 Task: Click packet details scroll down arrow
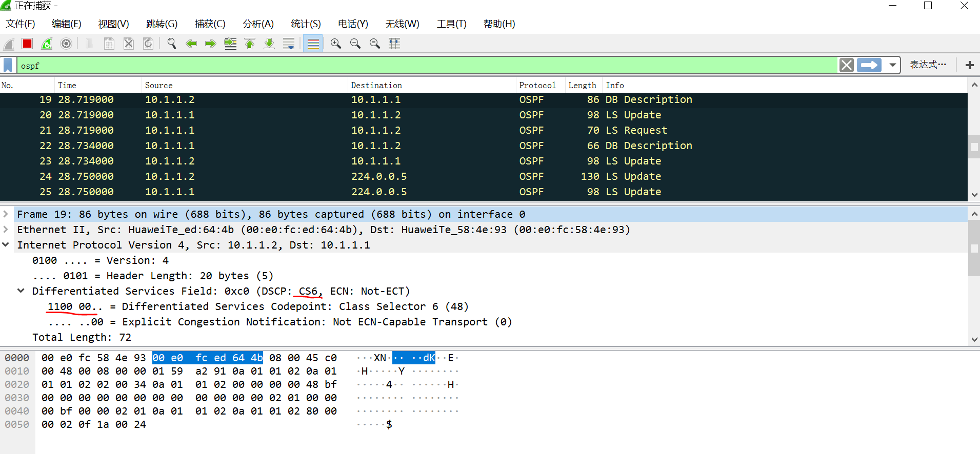point(974,339)
